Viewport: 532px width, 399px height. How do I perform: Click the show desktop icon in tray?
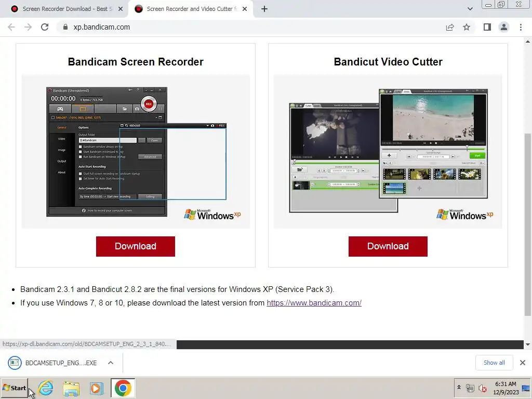(526, 388)
